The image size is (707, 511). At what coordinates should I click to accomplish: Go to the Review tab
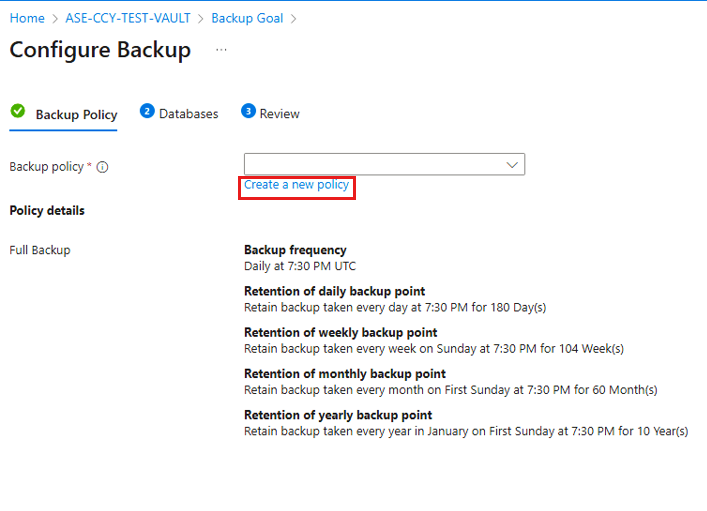(279, 114)
